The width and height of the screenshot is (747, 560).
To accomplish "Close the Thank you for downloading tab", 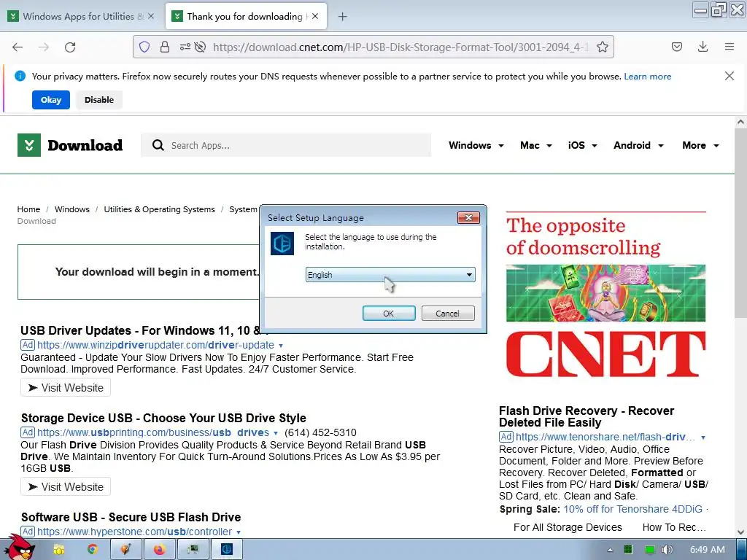I will (x=315, y=16).
